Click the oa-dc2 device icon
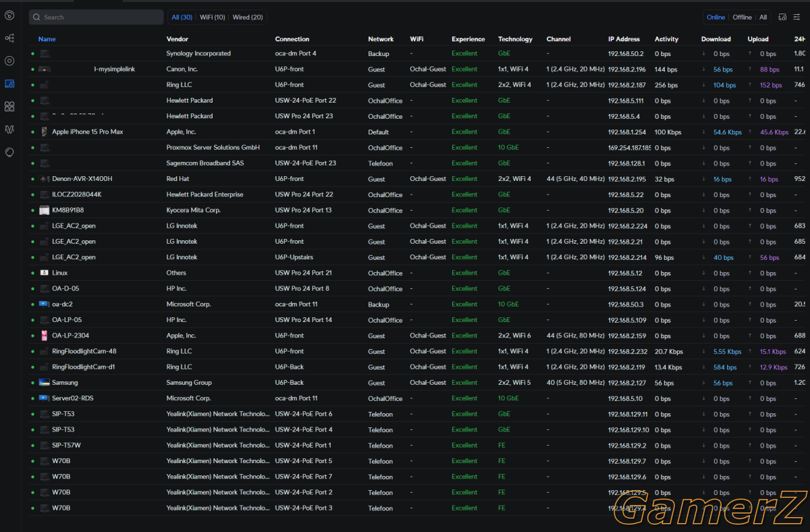Image resolution: width=810 pixels, height=532 pixels. click(45, 304)
